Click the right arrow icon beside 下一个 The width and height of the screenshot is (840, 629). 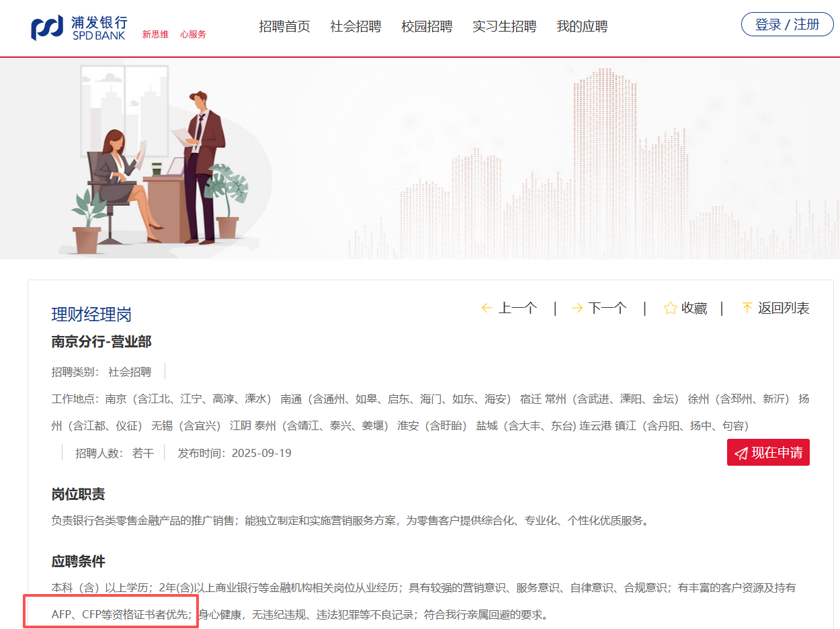(577, 308)
